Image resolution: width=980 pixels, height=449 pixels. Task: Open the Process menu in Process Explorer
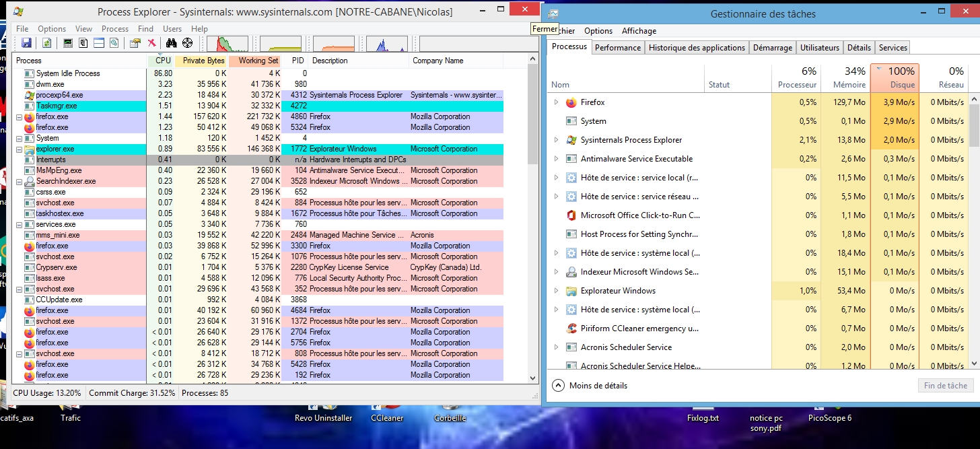point(114,29)
